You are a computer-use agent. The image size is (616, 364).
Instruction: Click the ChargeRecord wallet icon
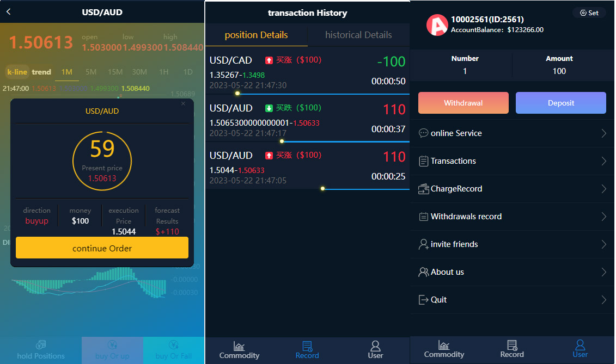[424, 189]
